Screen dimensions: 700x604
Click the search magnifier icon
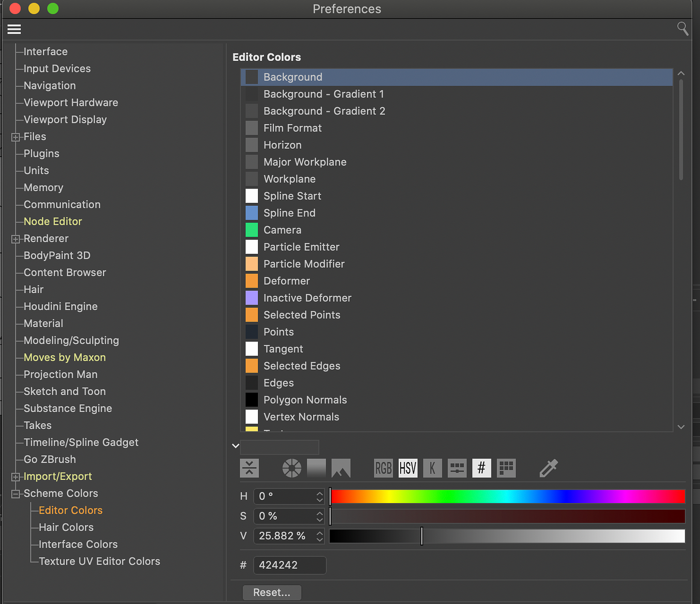coord(682,28)
